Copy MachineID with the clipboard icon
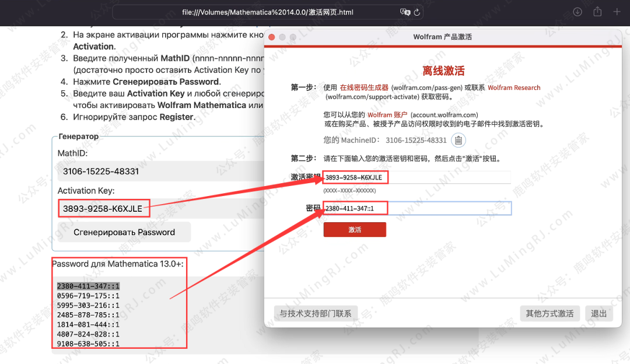Image resolution: width=630 pixels, height=364 pixels. [x=459, y=140]
